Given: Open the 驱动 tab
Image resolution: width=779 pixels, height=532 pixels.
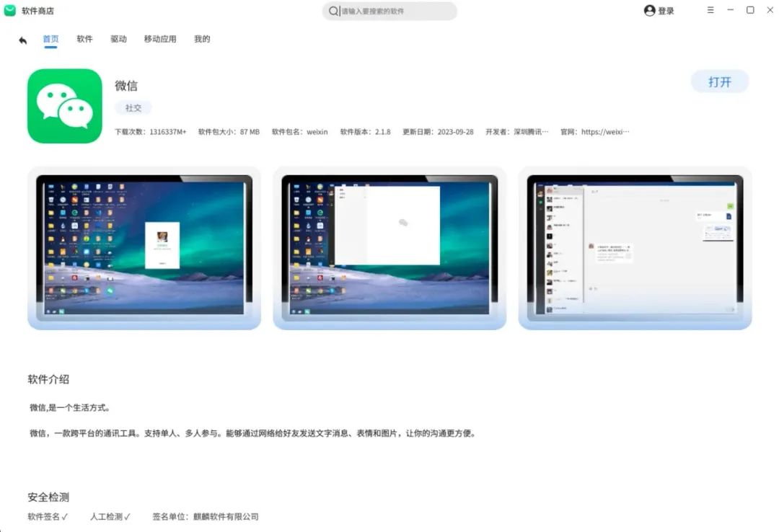Looking at the screenshot, I should [118, 39].
